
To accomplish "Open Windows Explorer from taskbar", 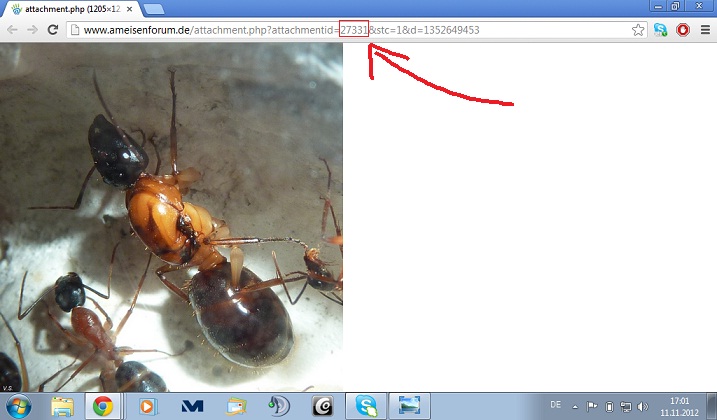I will (x=62, y=406).
